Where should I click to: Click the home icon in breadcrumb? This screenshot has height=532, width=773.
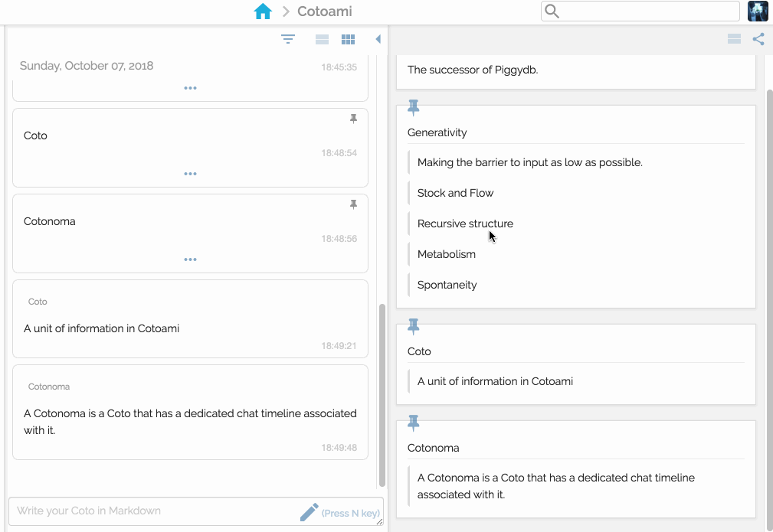263,11
